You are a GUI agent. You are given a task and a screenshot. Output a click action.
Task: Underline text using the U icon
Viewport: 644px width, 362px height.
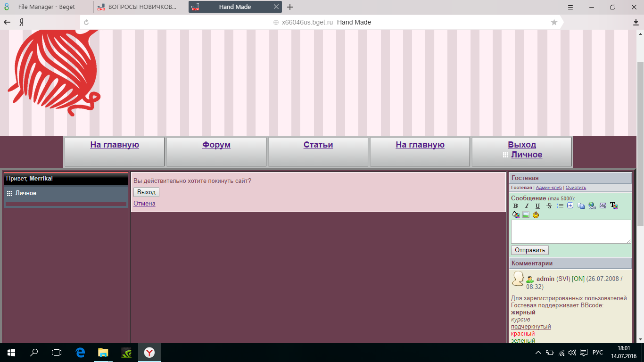coord(537,206)
